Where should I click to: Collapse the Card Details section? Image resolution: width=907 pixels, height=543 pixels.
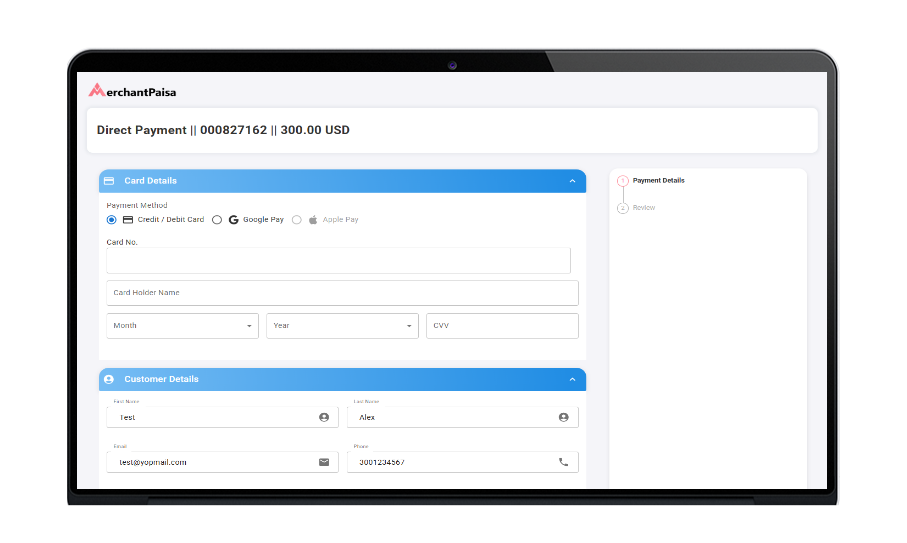pyautogui.click(x=572, y=181)
